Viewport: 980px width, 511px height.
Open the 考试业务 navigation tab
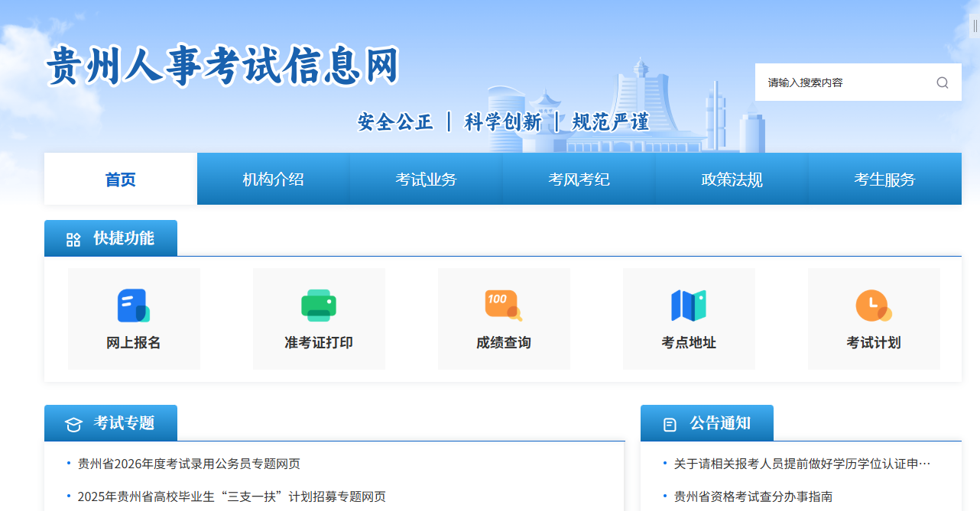point(426,178)
